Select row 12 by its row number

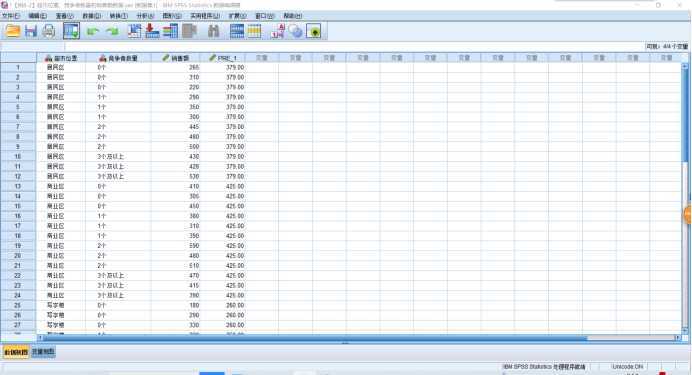(x=18, y=176)
